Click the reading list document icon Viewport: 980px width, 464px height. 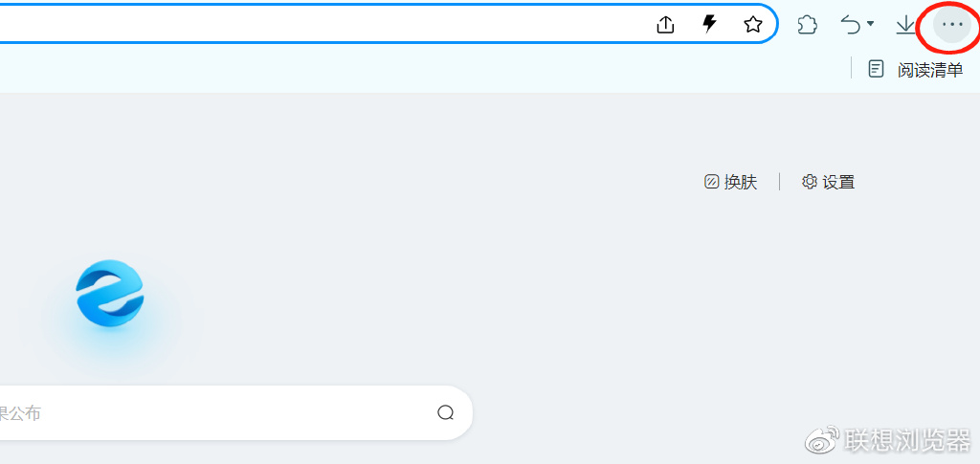coord(877,69)
